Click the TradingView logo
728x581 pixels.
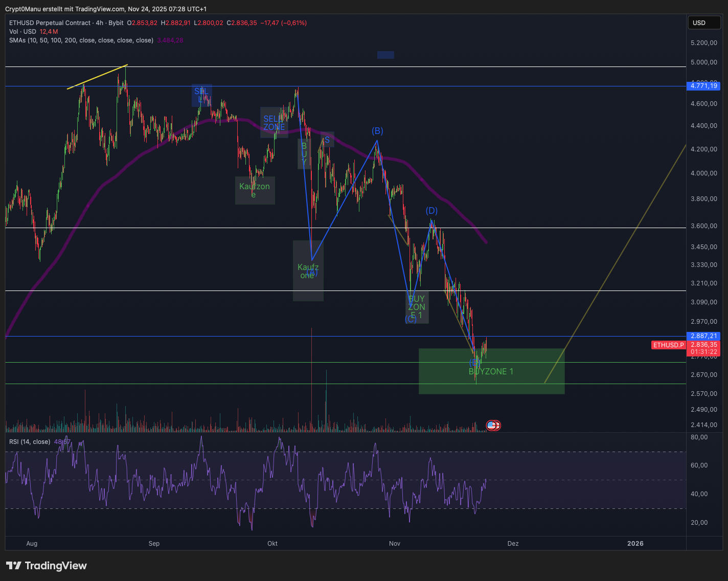pos(47,566)
